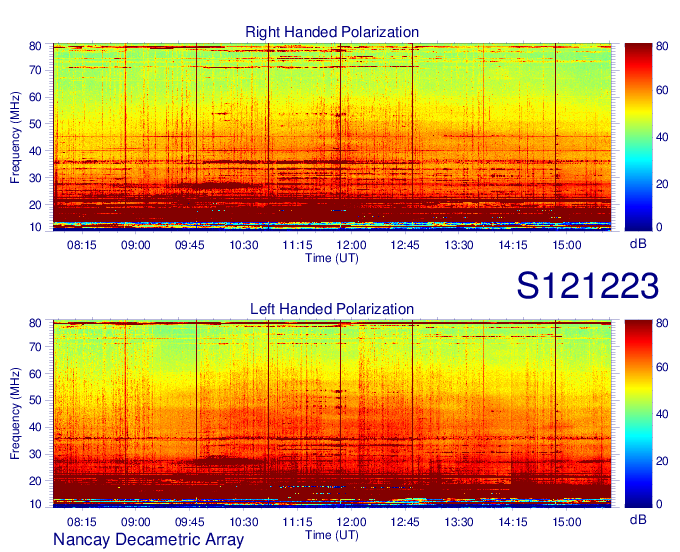Click the 14:15 time tick under upper plot

(x=513, y=245)
